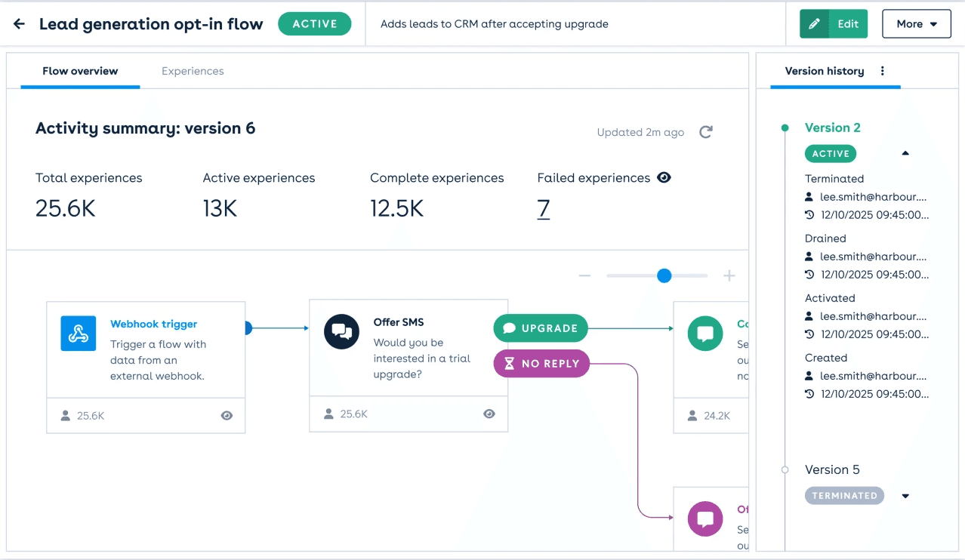Screen dimensions: 965x560
Task: Click the Version 2 timeline dot
Action: (785, 128)
